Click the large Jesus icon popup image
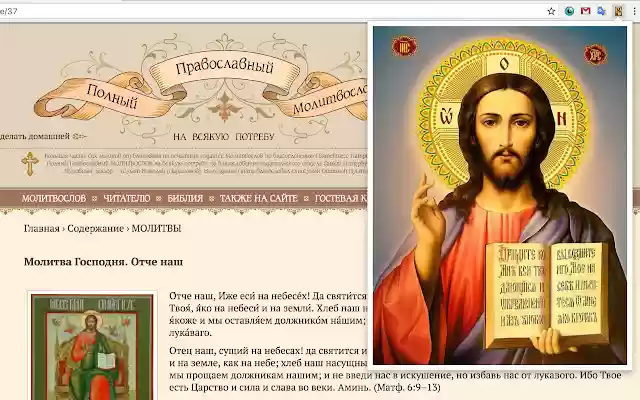 click(x=500, y=195)
